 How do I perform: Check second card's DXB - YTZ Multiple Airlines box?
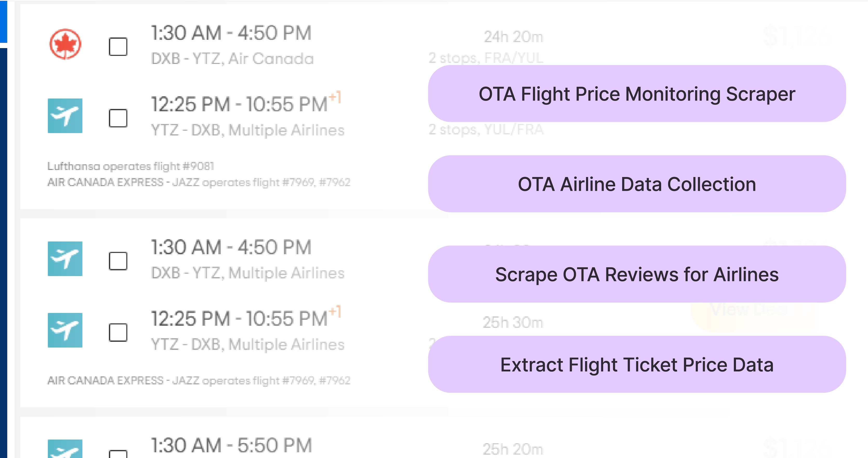tap(118, 261)
